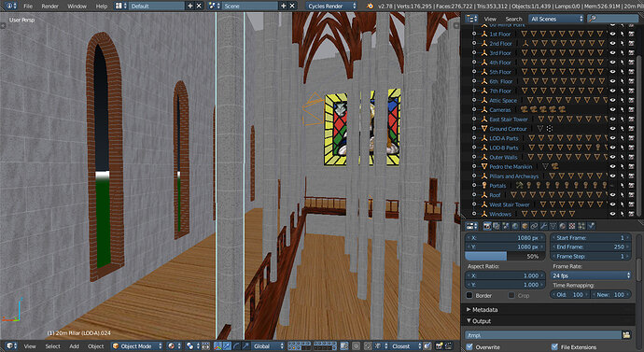Switch to Constraints properties tab
Screen dimensions: 644x352
pyautogui.click(x=535, y=226)
